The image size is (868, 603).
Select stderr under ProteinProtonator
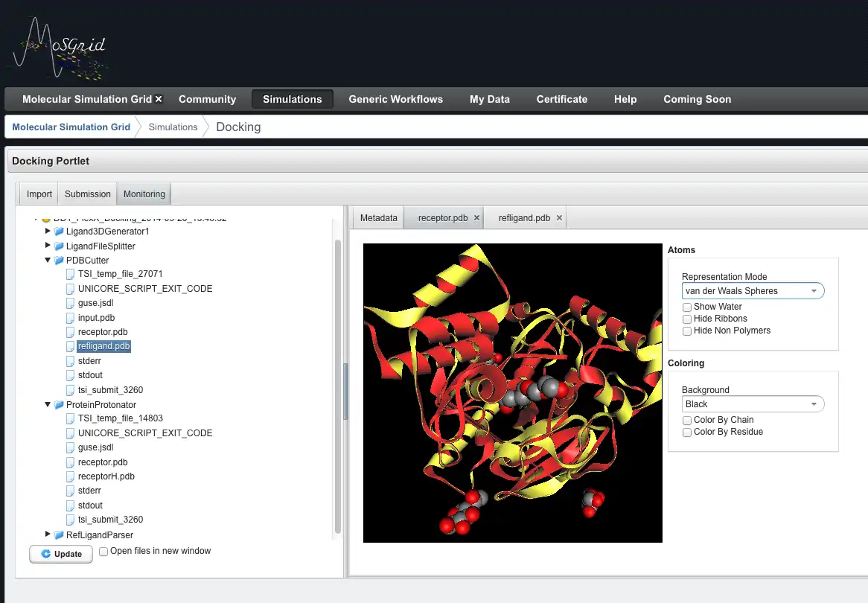click(89, 491)
